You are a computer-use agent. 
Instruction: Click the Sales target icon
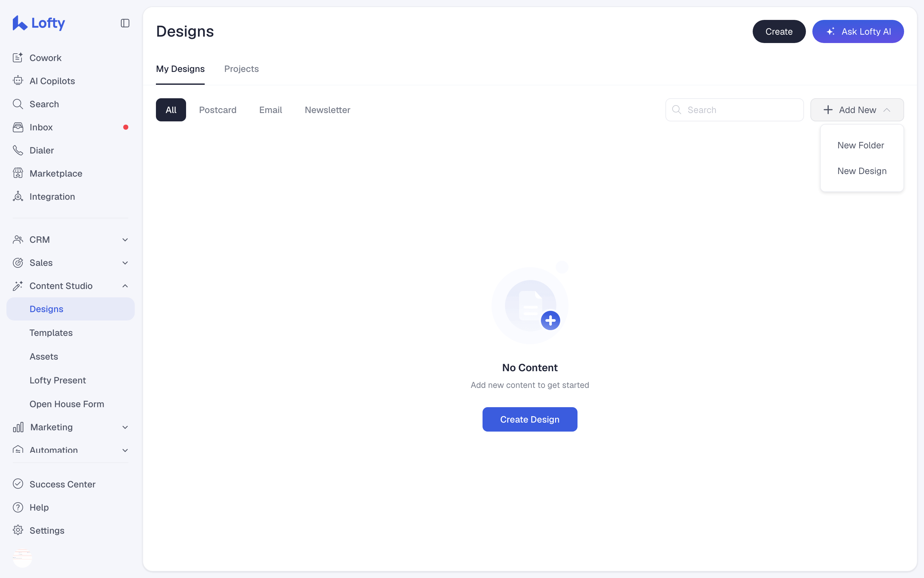[x=18, y=263]
